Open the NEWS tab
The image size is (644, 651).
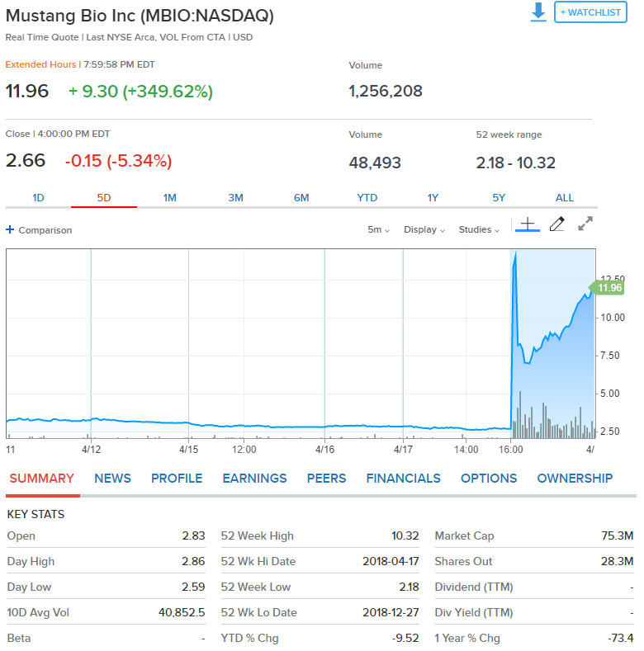pyautogui.click(x=112, y=479)
